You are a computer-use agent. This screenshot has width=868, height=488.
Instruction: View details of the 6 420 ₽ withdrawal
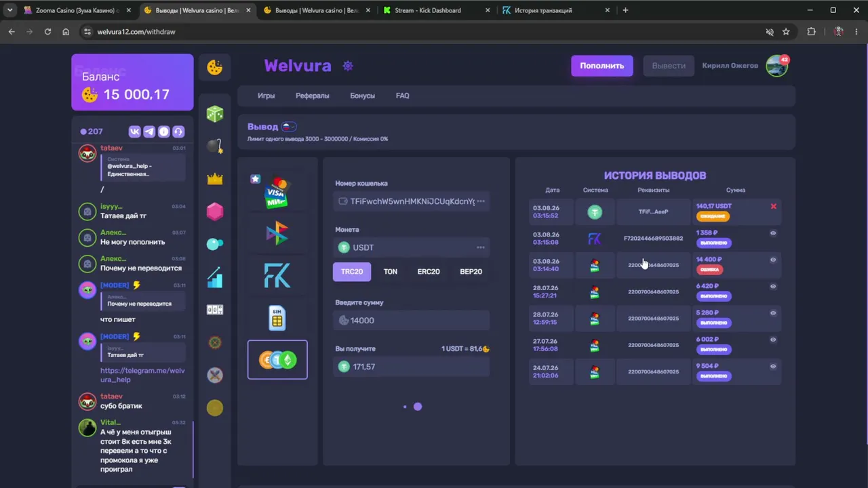click(773, 287)
